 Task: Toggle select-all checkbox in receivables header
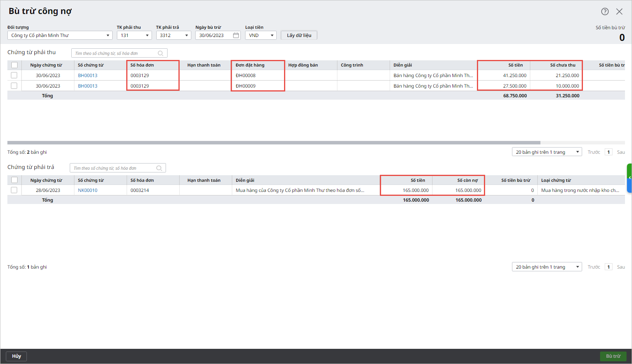14,65
